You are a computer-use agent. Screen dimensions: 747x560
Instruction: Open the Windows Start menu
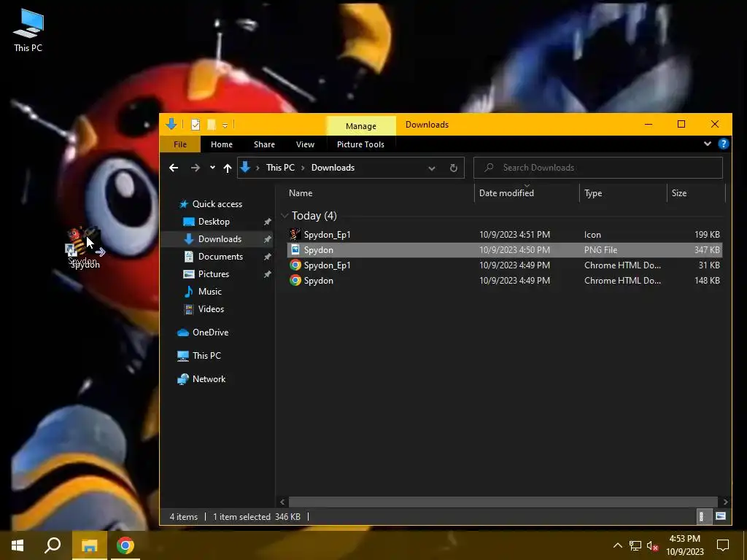(18, 545)
